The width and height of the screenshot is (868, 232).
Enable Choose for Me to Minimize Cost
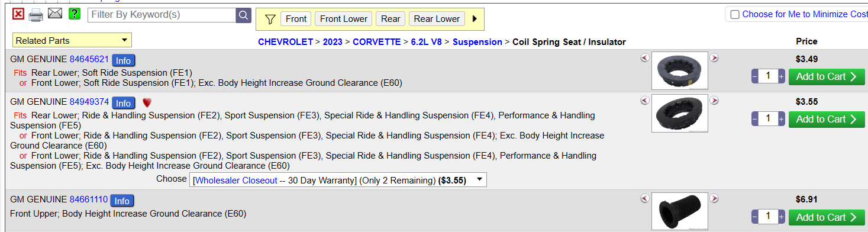[x=735, y=14]
